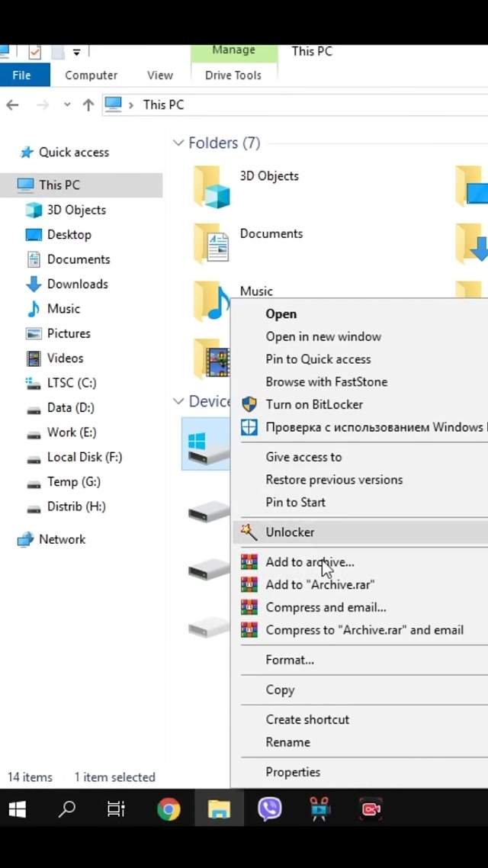Image resolution: width=488 pixels, height=868 pixels.
Task: Choose Properties from the context menu
Action: 293,772
